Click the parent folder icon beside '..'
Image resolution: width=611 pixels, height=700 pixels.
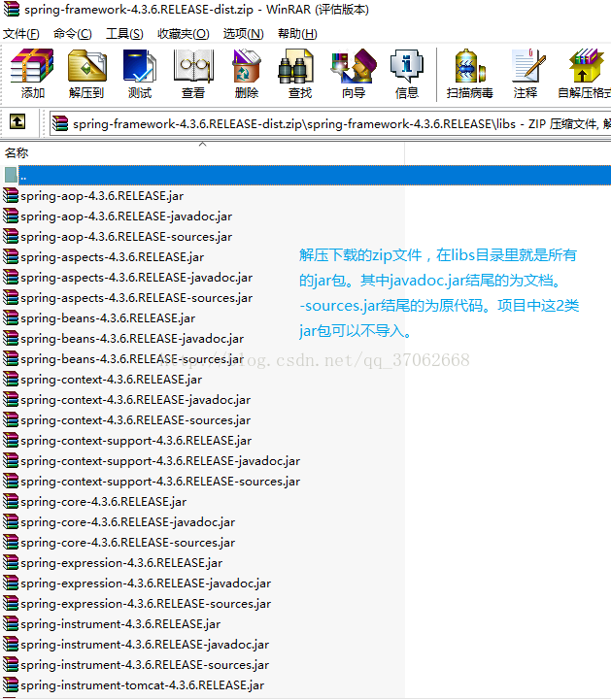click(x=11, y=175)
